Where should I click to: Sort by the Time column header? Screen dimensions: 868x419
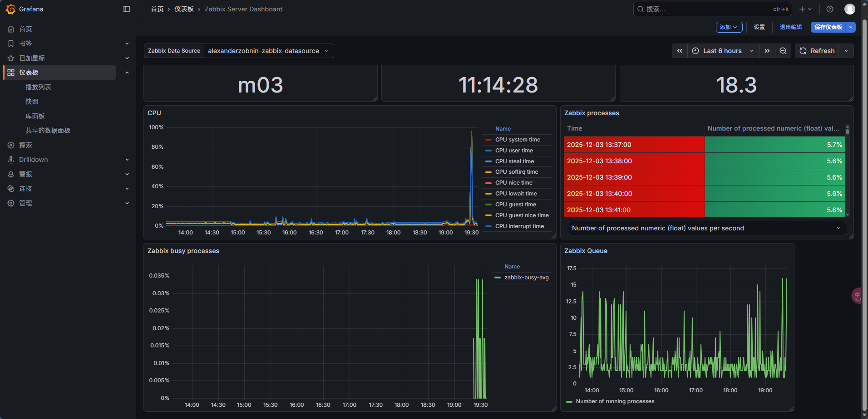(x=575, y=128)
